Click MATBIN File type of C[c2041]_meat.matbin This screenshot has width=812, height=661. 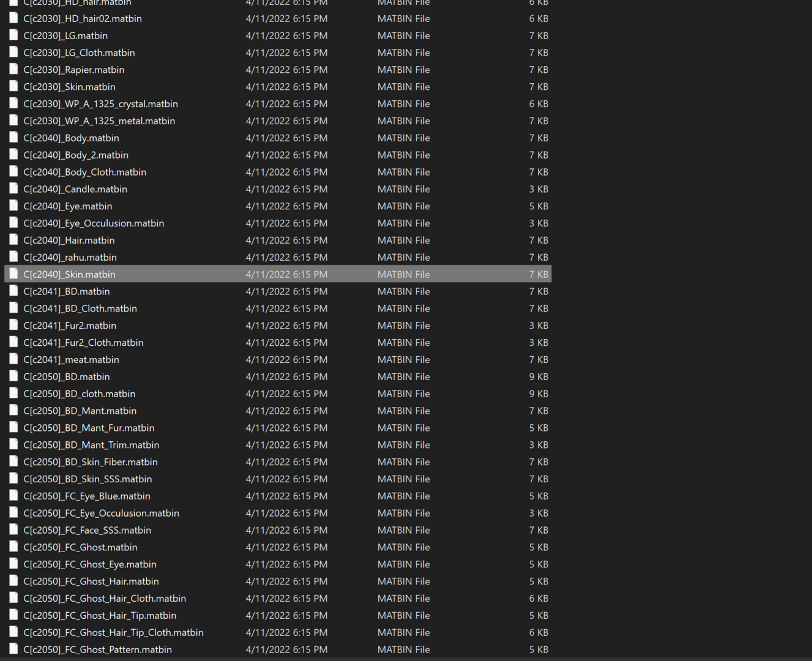click(404, 360)
